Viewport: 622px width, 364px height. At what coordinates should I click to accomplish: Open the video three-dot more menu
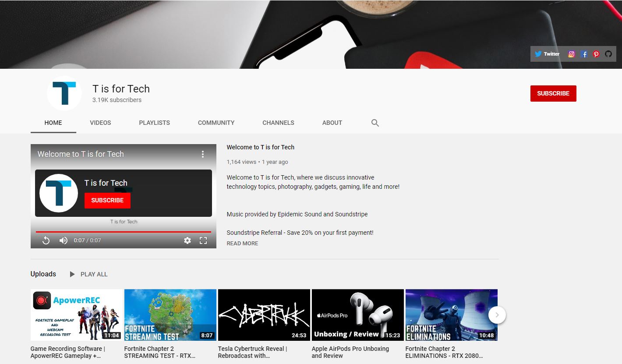[x=202, y=154]
